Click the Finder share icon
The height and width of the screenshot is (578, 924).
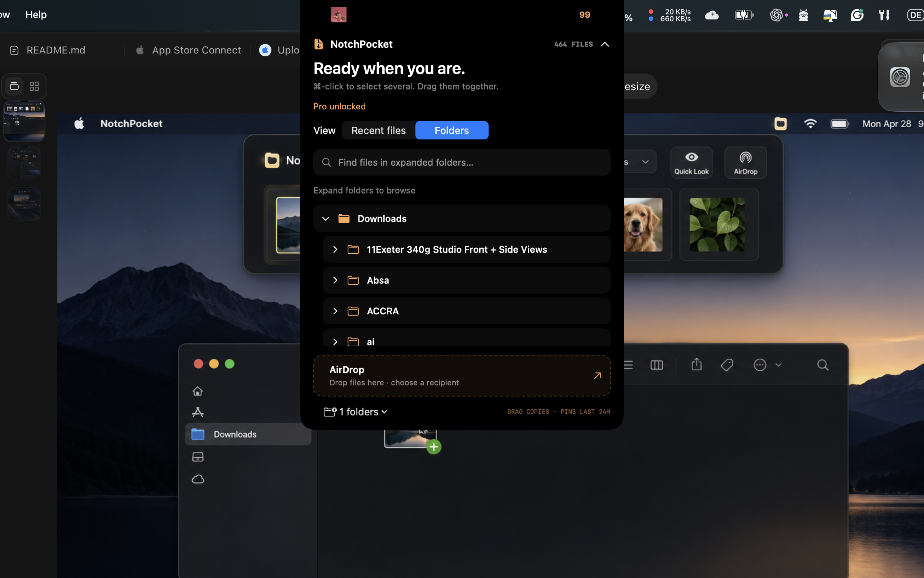point(697,364)
